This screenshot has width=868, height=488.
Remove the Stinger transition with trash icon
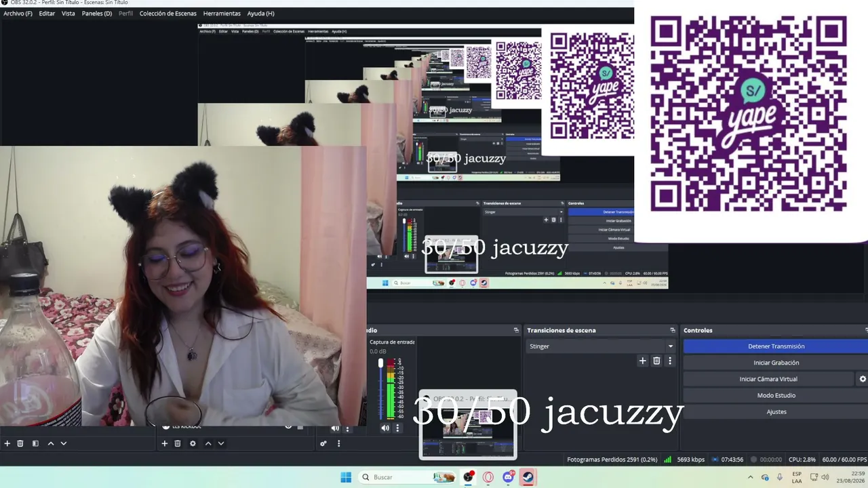pyautogui.click(x=656, y=361)
